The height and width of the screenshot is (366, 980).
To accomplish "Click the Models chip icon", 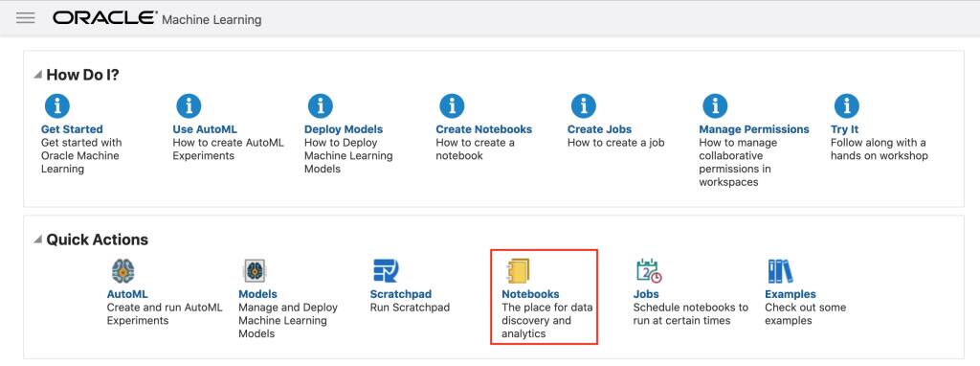I will click(x=255, y=271).
